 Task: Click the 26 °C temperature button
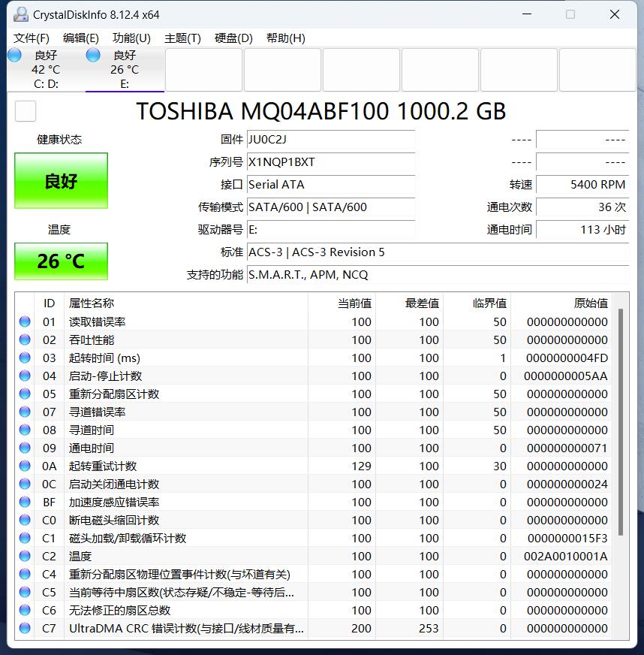[60, 261]
